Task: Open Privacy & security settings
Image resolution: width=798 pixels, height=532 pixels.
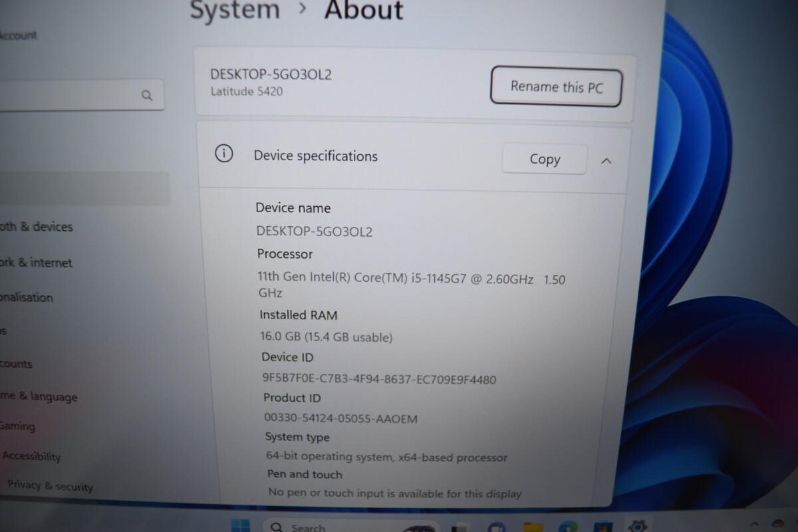Action: point(50,485)
